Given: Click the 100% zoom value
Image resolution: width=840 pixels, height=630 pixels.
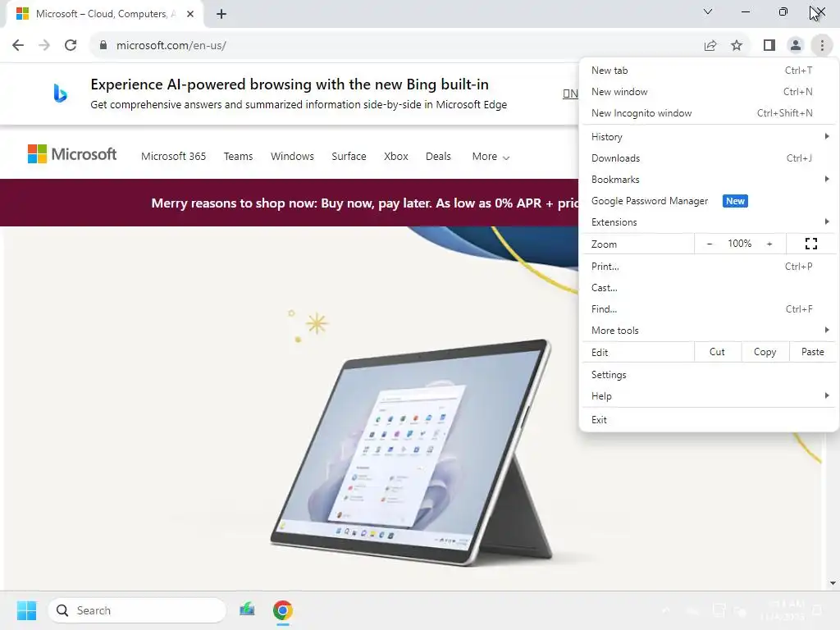Looking at the screenshot, I should 739,244.
